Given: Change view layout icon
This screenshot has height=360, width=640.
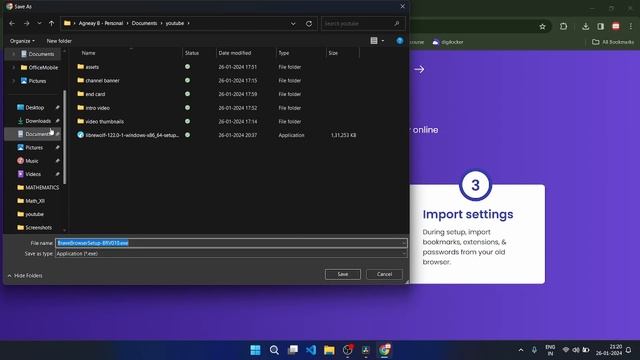Looking at the screenshot, I should [x=374, y=41].
